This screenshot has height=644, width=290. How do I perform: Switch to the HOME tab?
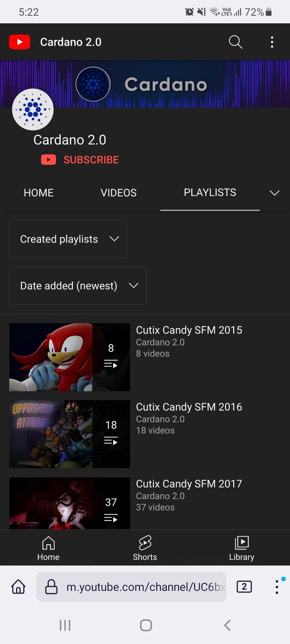click(x=39, y=193)
